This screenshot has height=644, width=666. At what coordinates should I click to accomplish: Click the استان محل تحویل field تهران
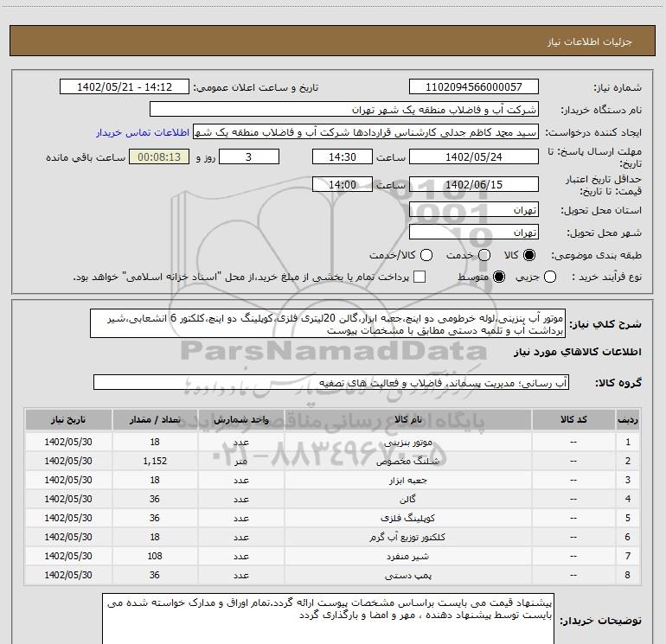point(474,210)
